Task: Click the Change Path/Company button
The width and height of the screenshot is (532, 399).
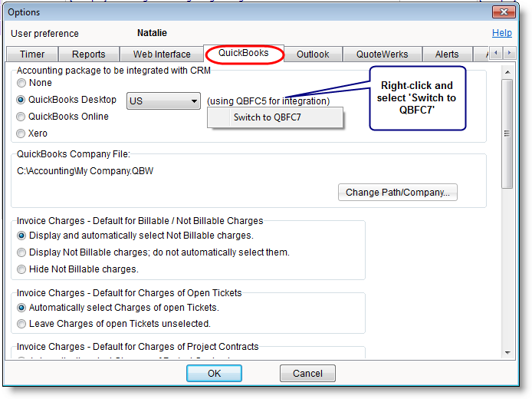Action: [x=397, y=193]
